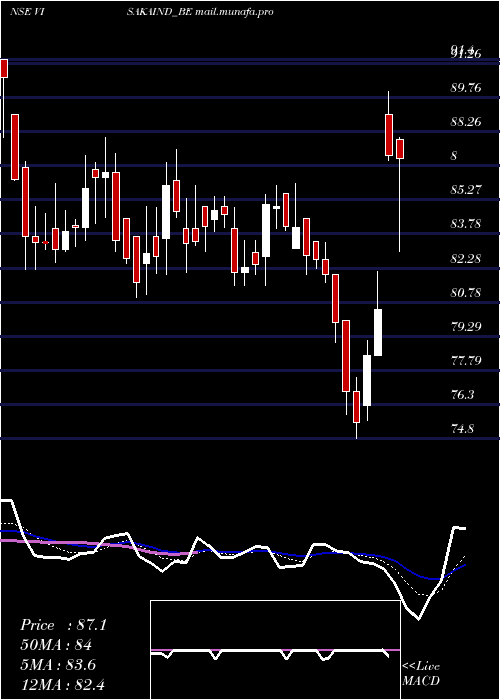This screenshot has height=700, width=500.
Task: Click the NSE VI symbol text
Action: point(26,12)
